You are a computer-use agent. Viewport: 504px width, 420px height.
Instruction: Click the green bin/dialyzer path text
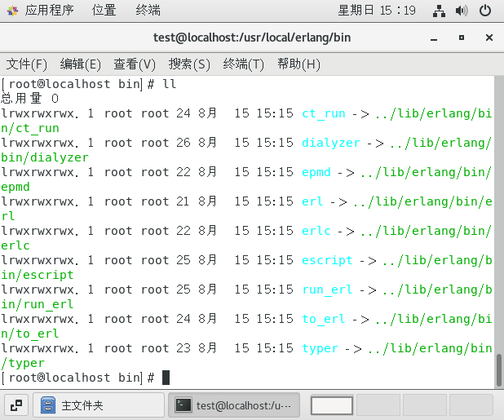[45, 157]
